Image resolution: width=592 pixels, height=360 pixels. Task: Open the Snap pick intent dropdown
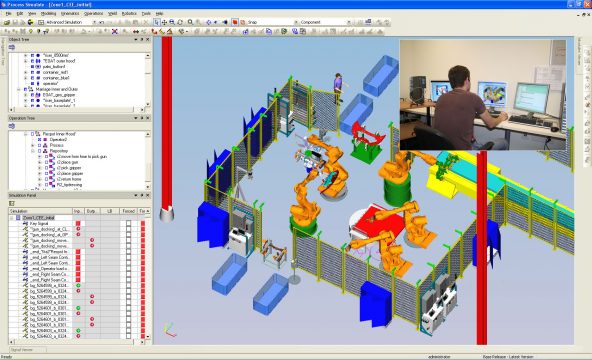[x=296, y=22]
